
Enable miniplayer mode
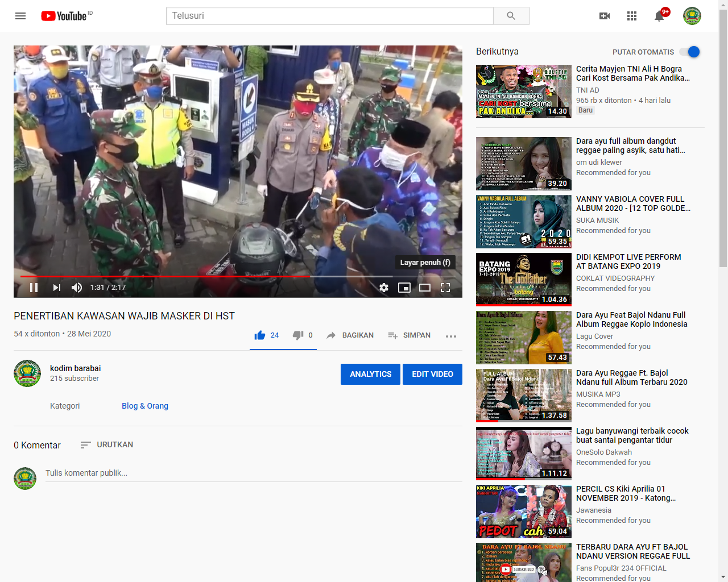(x=404, y=288)
